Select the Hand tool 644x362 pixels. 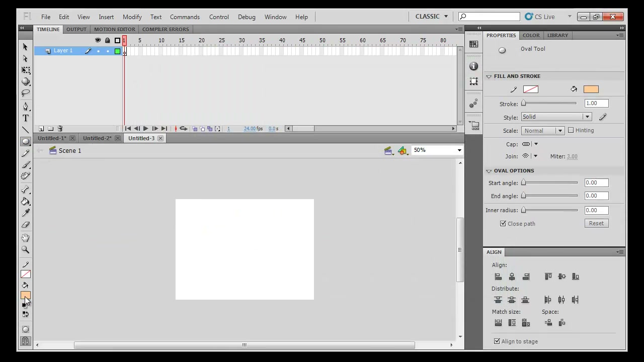[26, 238]
